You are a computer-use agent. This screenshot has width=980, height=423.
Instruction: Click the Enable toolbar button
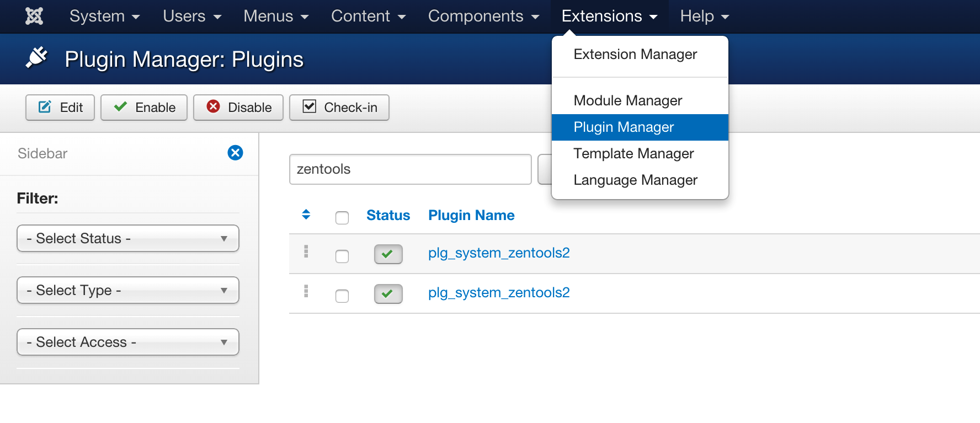pyautogui.click(x=144, y=107)
